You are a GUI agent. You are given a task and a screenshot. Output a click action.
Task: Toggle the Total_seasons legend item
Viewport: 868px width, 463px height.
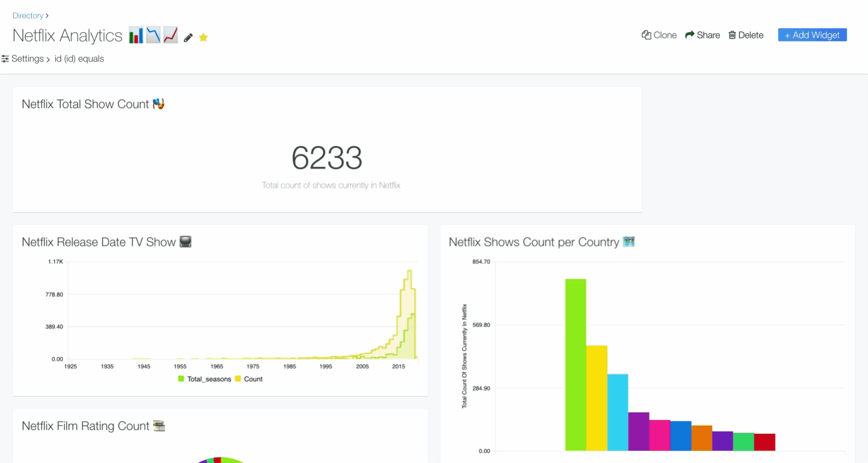pos(205,379)
